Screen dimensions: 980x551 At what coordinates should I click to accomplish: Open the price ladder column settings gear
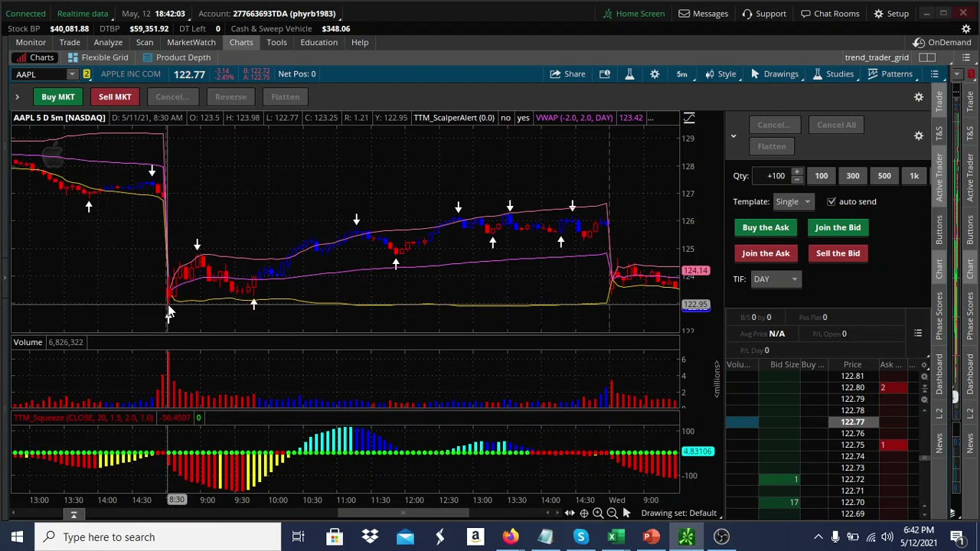click(924, 365)
